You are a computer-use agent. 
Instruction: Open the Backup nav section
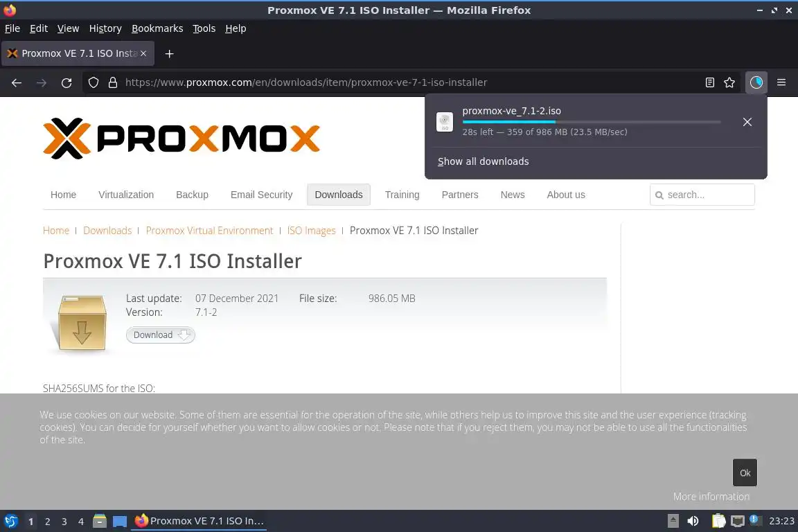click(x=192, y=195)
